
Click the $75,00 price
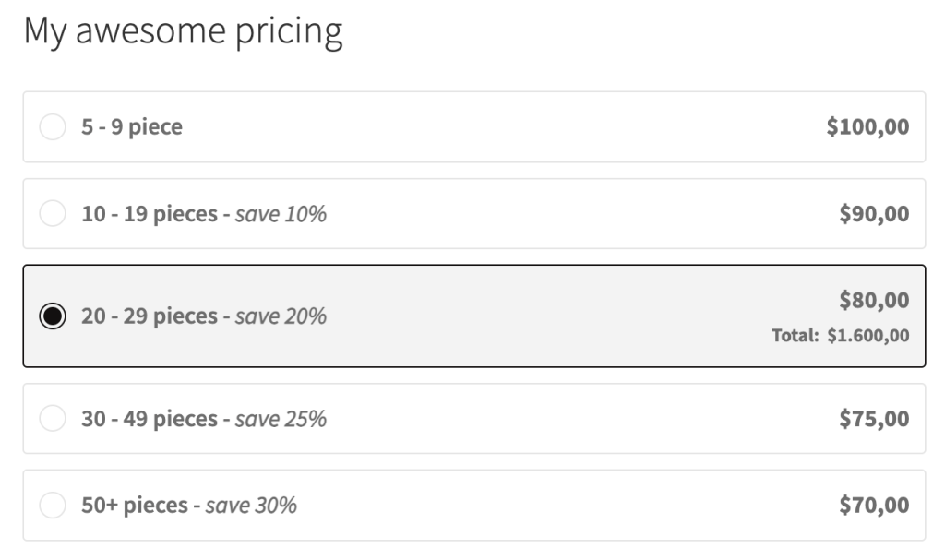point(874,419)
